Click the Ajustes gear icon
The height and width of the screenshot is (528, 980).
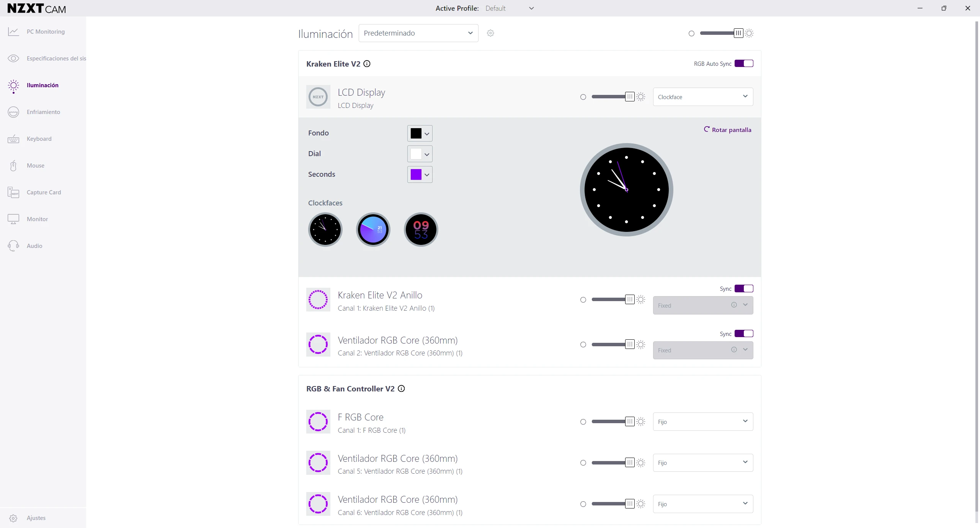[13, 518]
